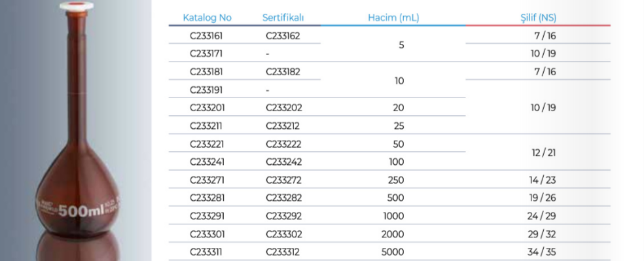Screen dimensions: 644x261
Task: Click catalog number C233211
Action: click(x=206, y=126)
